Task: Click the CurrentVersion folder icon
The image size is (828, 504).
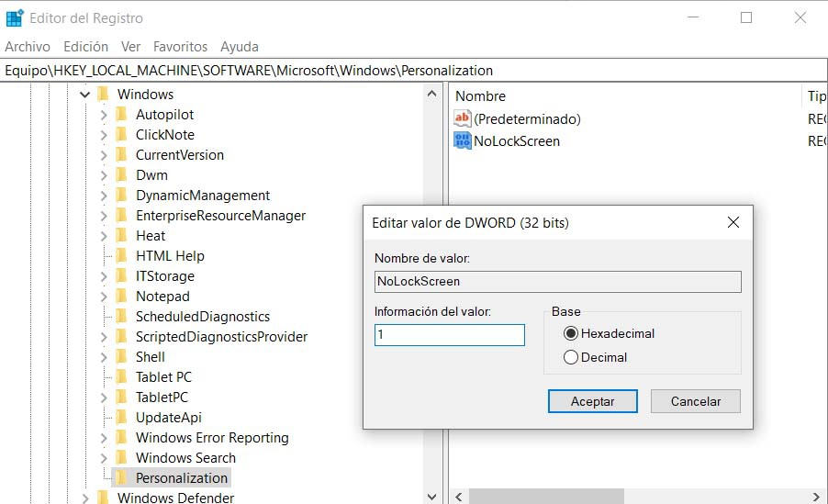Action: coord(121,154)
